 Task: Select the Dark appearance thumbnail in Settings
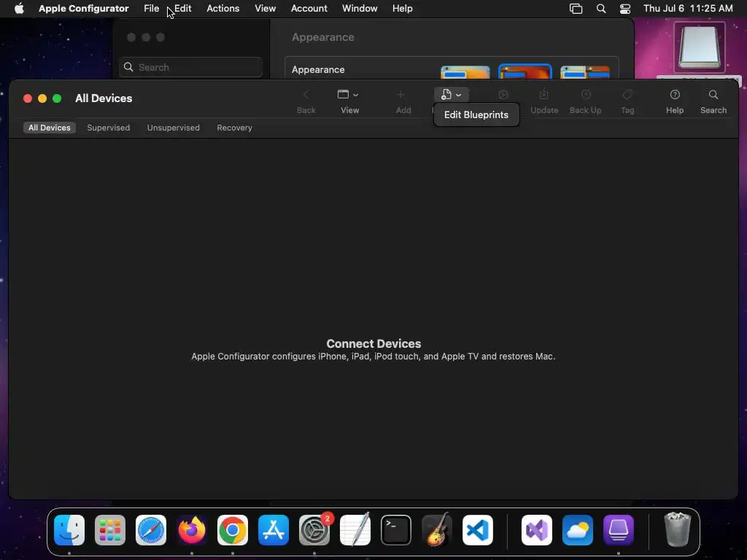pos(525,71)
